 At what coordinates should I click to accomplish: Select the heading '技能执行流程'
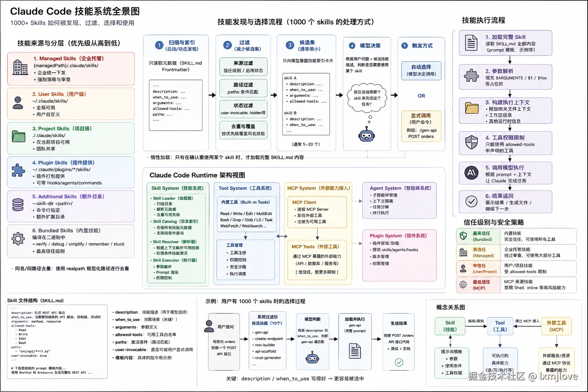coord(483,20)
